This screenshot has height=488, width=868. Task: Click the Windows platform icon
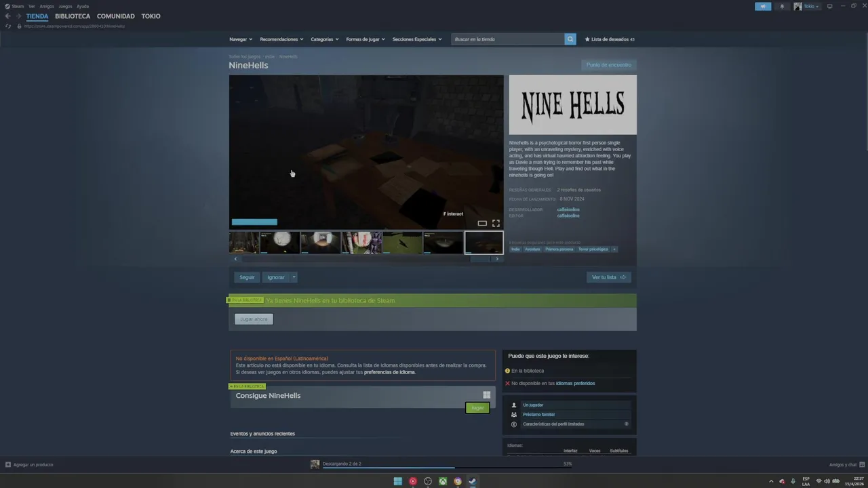click(x=486, y=394)
